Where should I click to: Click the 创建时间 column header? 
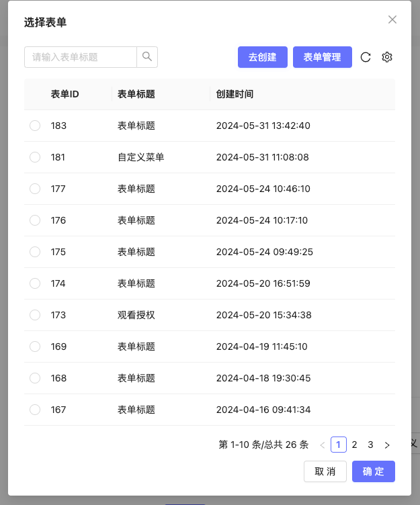pyautogui.click(x=235, y=94)
